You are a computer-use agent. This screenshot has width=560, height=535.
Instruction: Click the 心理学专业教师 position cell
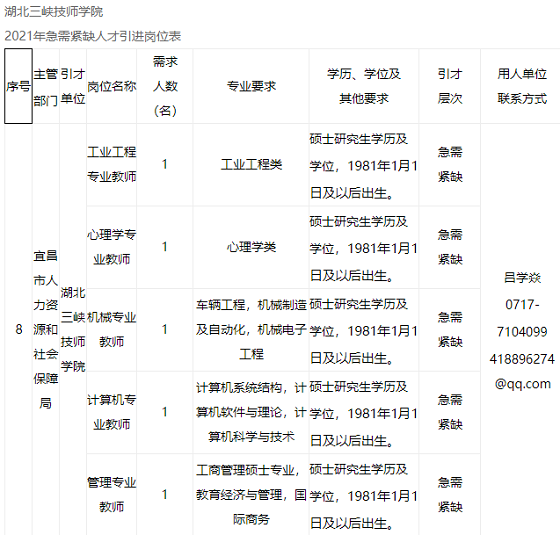(x=111, y=247)
